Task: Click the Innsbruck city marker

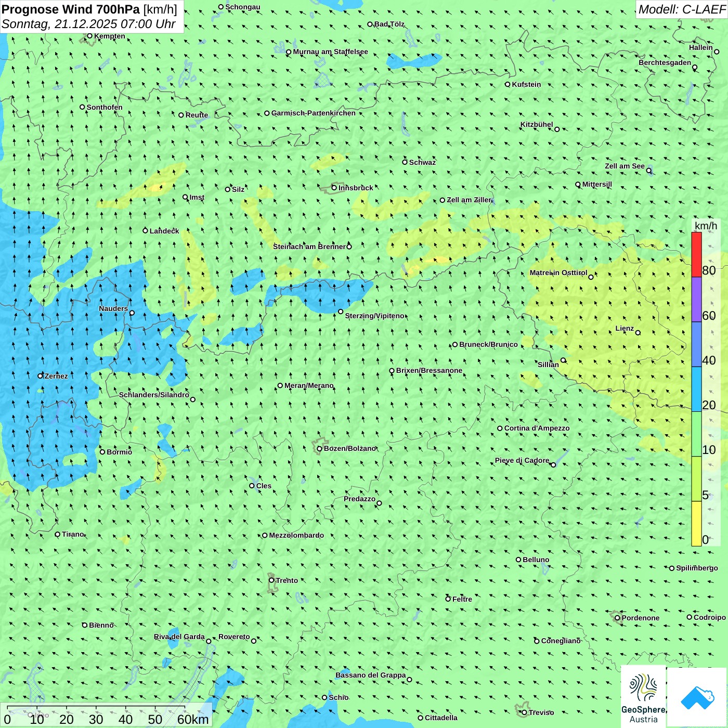Action: pos(334,188)
